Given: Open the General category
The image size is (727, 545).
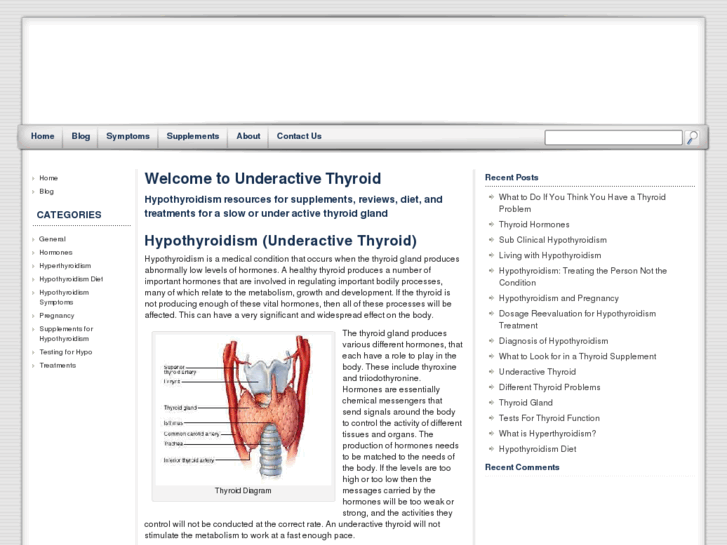Looking at the screenshot, I should coord(52,239).
